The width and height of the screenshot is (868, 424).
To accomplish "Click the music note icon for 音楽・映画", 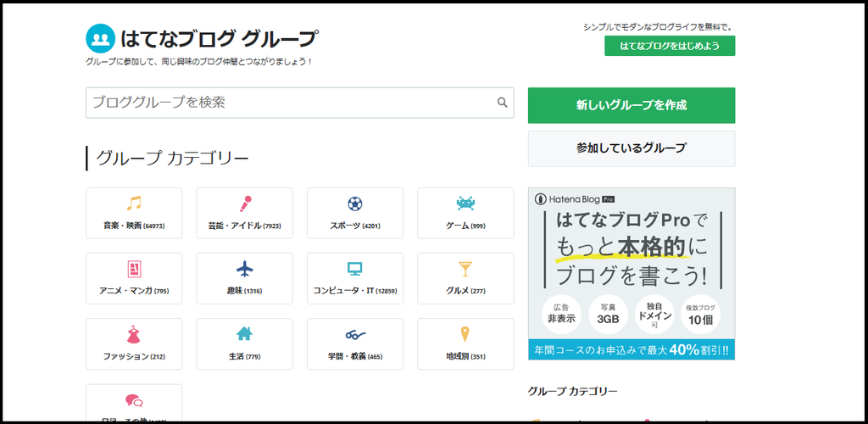I will [x=133, y=204].
